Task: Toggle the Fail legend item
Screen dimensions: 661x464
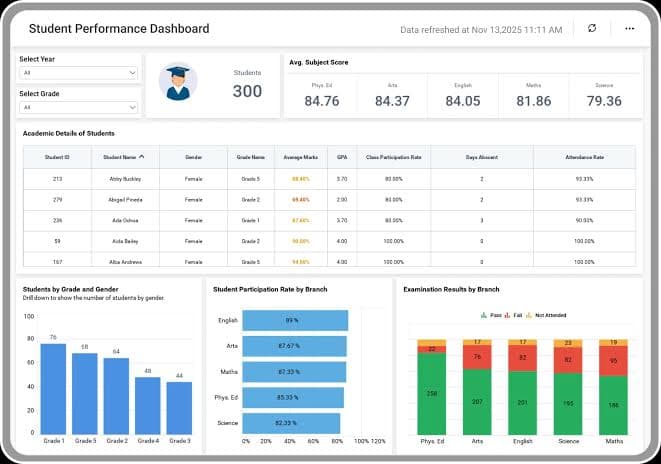Action: [x=513, y=315]
